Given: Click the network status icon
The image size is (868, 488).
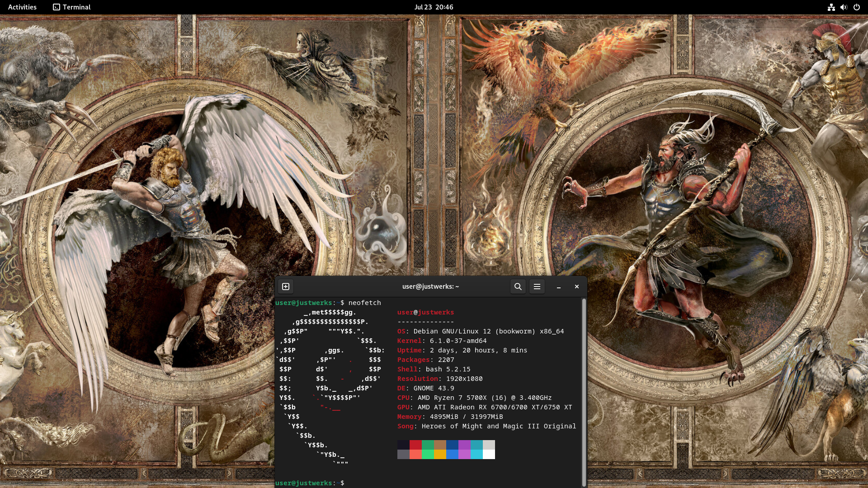Looking at the screenshot, I should pyautogui.click(x=831, y=7).
